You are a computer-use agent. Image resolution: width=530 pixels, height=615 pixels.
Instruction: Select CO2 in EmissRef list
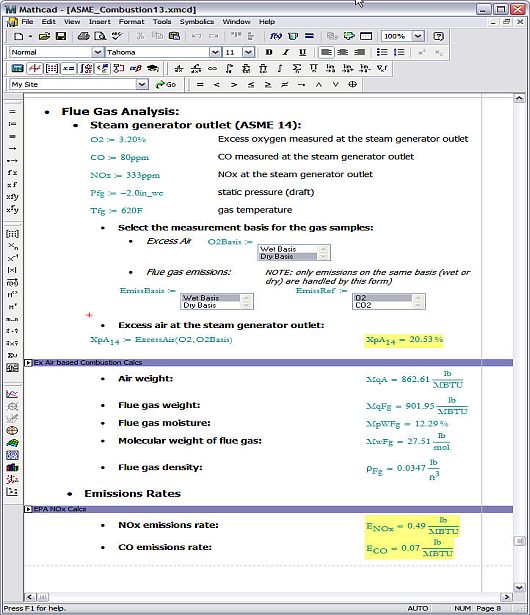382,305
